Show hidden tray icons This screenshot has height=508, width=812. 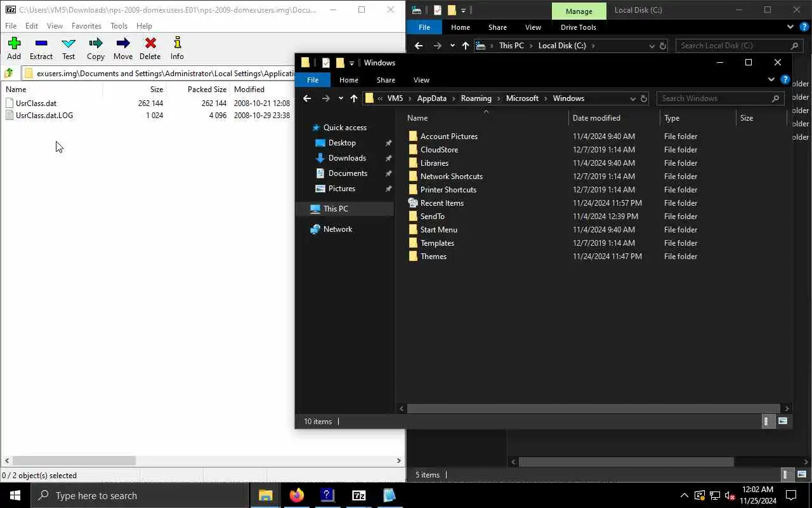tap(684, 495)
